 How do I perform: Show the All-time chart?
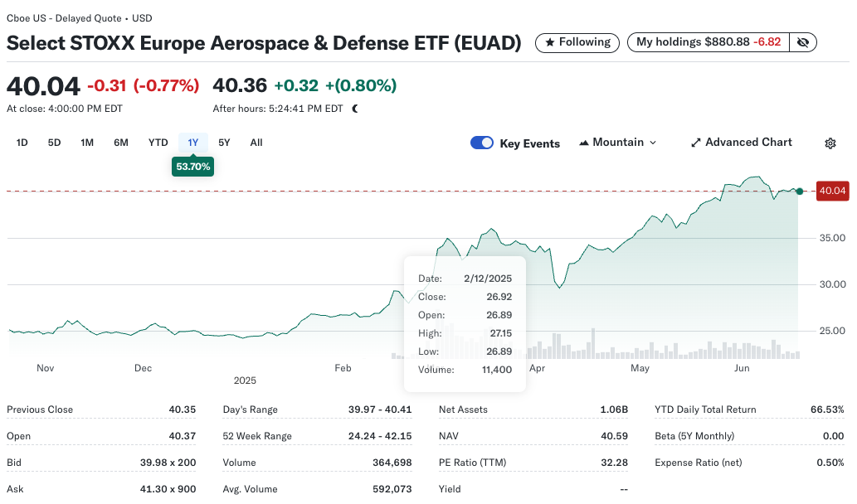[256, 142]
